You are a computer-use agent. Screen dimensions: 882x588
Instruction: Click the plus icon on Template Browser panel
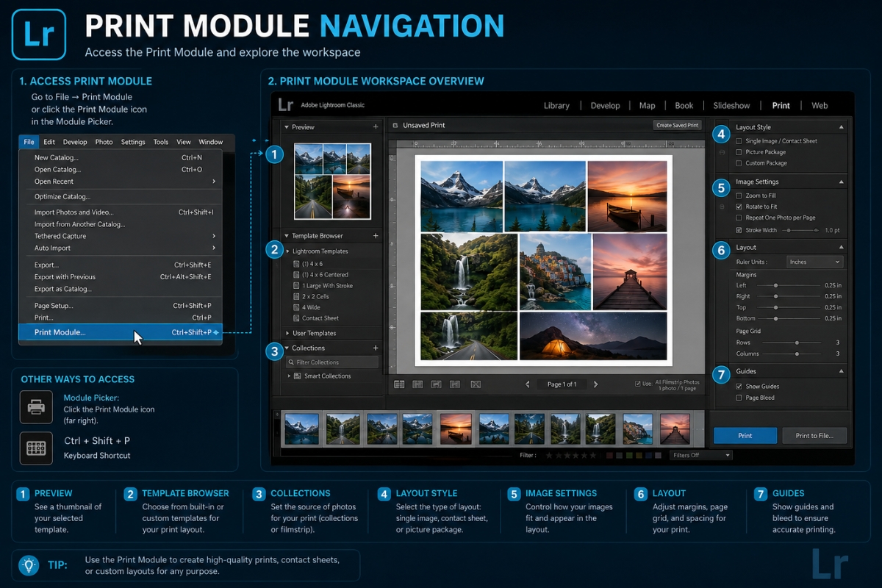point(376,236)
